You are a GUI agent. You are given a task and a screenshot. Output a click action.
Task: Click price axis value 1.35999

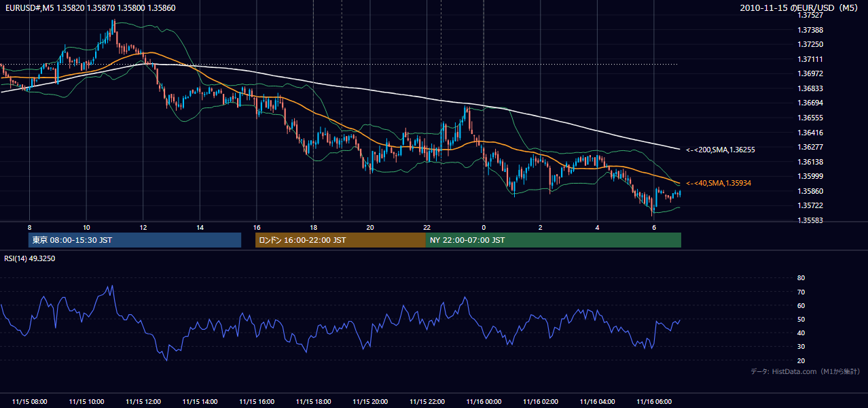[x=810, y=176]
